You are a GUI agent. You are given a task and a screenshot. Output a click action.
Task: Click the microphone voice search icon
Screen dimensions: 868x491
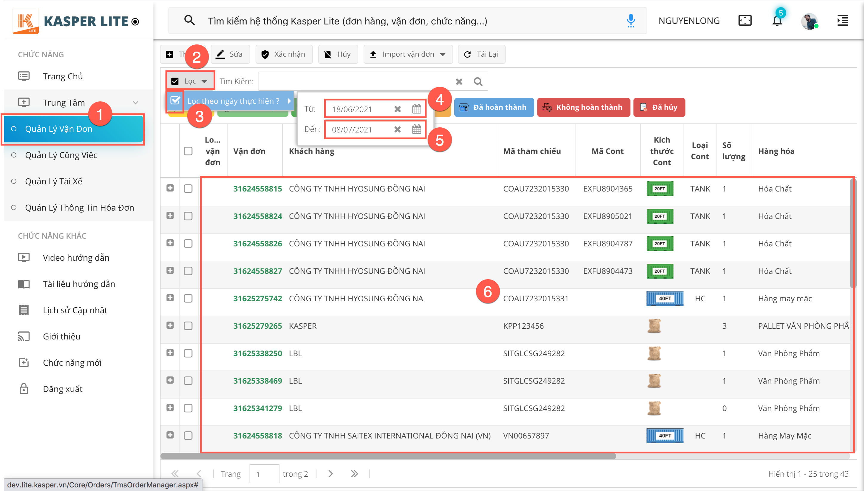(631, 21)
